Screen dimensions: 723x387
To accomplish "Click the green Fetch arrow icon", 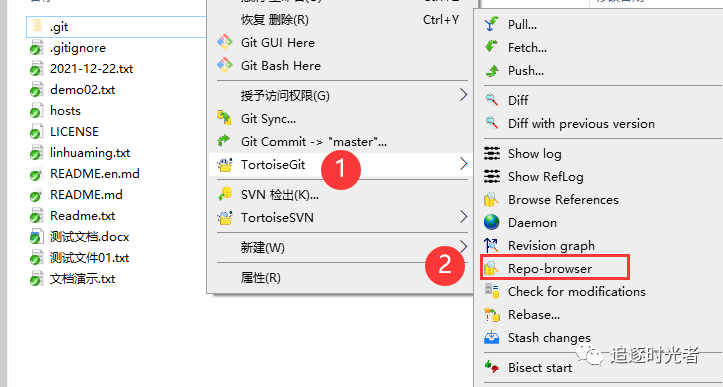I will click(492, 47).
